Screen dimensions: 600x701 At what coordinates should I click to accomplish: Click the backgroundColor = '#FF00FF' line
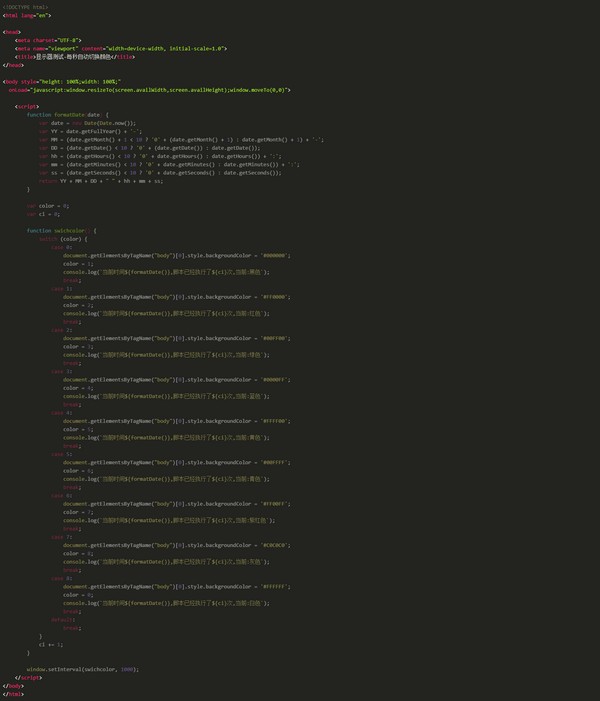pos(177,504)
